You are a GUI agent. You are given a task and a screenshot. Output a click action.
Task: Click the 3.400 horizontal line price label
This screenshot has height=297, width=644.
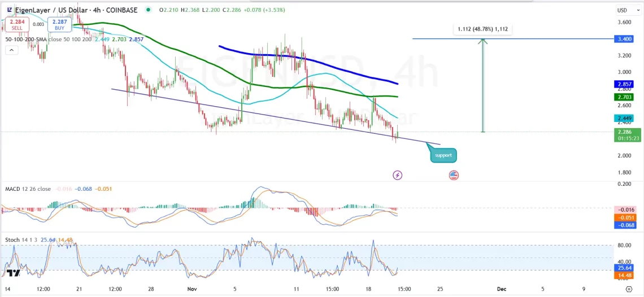point(624,39)
